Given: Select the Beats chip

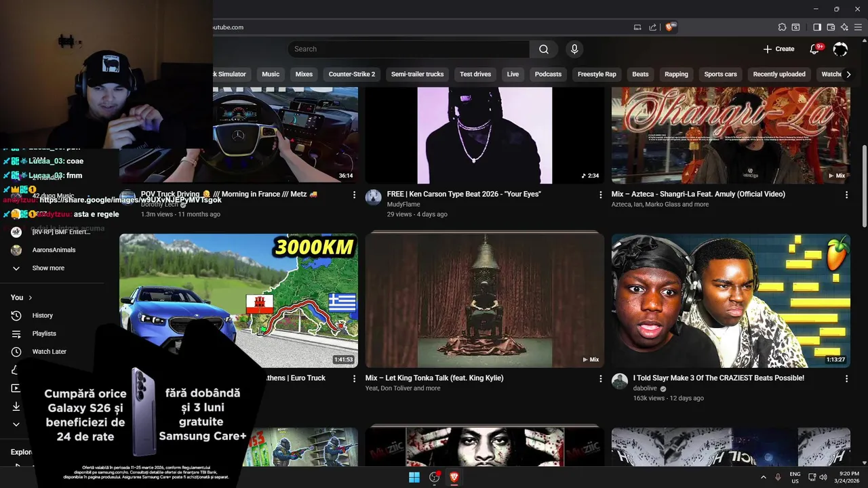Looking at the screenshot, I should point(640,75).
